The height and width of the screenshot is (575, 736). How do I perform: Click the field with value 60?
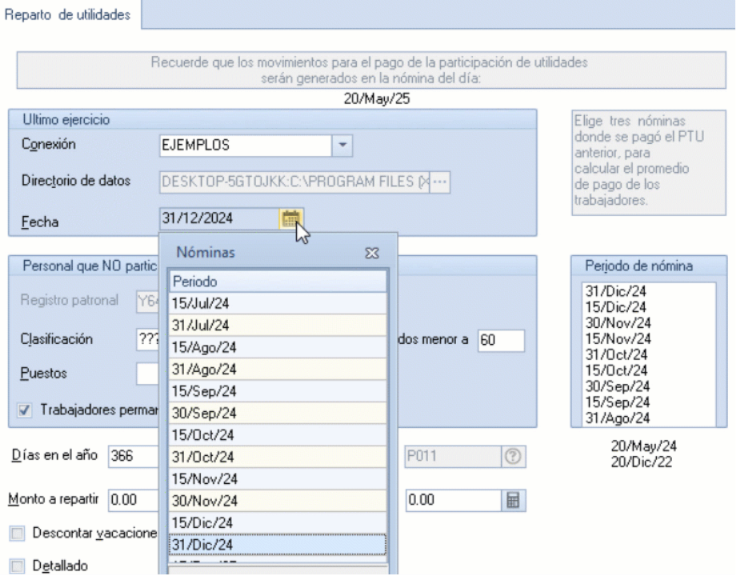(x=501, y=340)
